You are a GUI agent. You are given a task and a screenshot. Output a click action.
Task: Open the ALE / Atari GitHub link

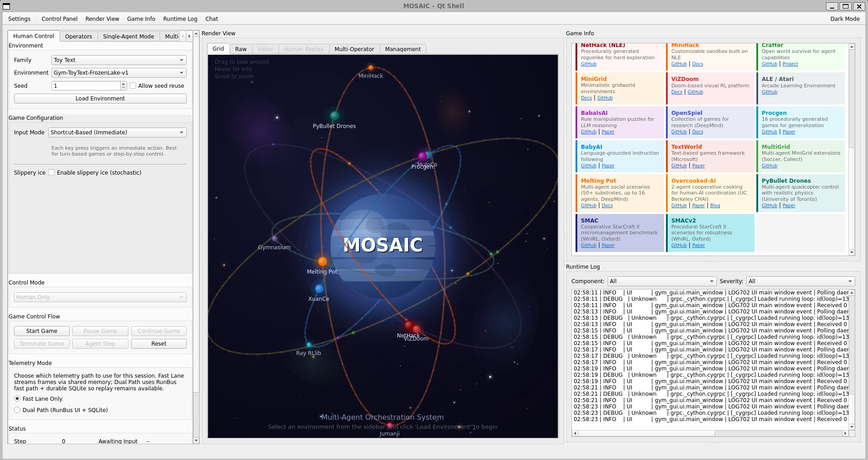click(x=769, y=92)
